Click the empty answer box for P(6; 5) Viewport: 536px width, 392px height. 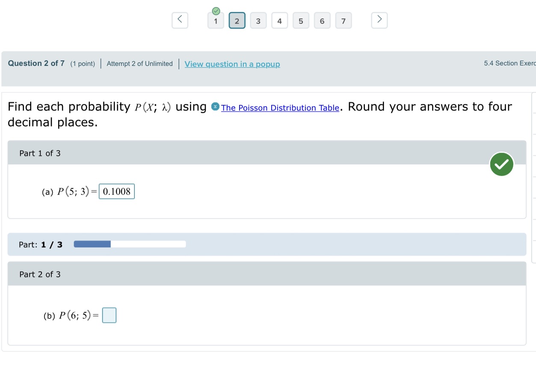pos(110,315)
